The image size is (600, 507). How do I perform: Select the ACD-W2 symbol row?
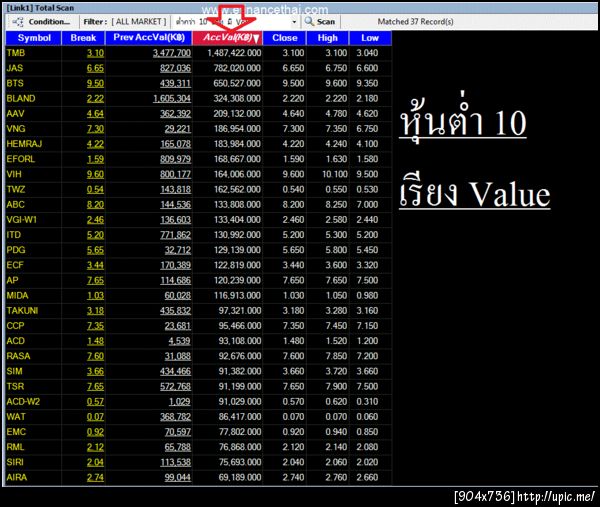(x=199, y=401)
